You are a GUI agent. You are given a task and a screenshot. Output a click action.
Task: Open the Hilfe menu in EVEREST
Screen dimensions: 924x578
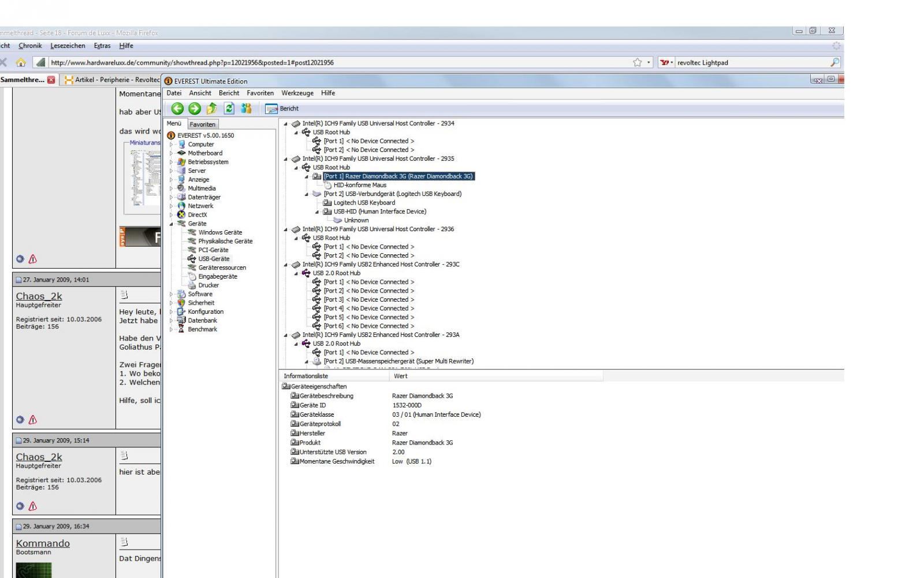tap(328, 93)
